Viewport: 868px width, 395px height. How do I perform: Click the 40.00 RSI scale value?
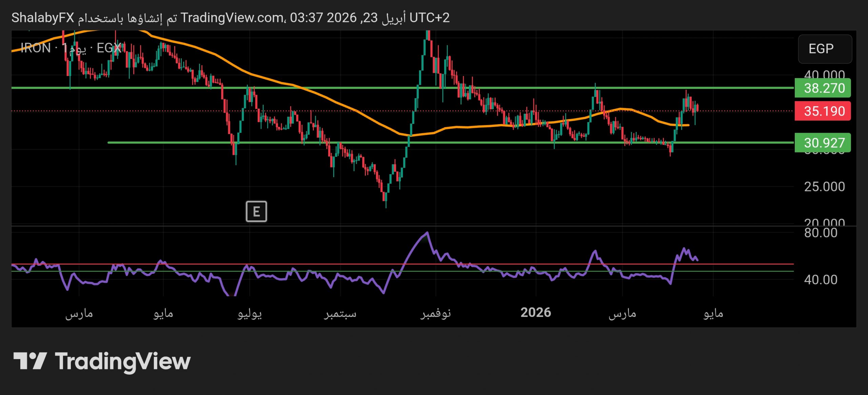(x=821, y=280)
